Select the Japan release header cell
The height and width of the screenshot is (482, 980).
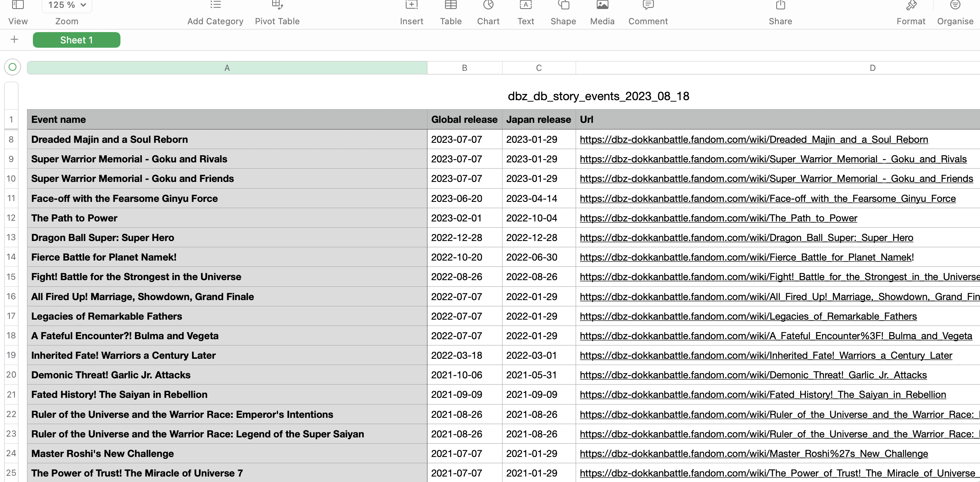click(539, 119)
